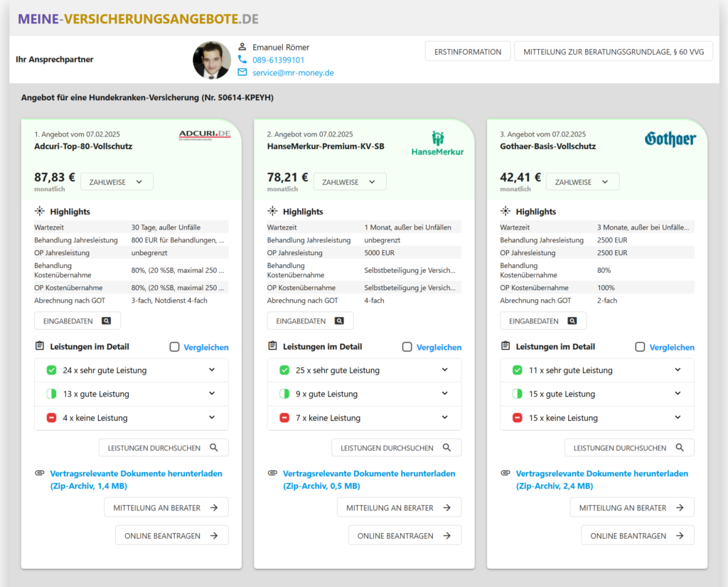Screen dimensions: 728x587
Task: Open email link service@mr-money.de
Action: tap(293, 72)
